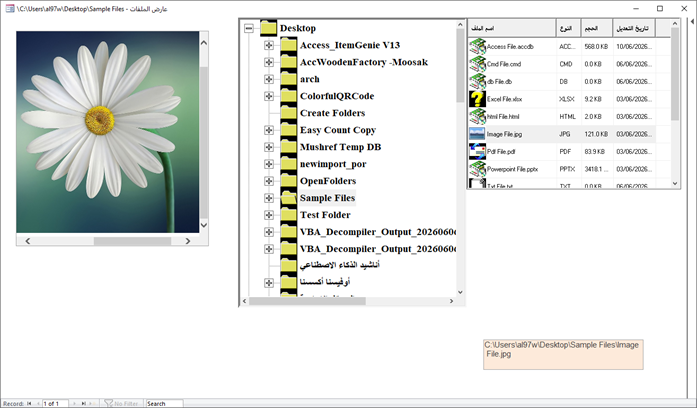Image resolution: width=697 pixels, height=408 pixels.
Task: Click the image preview scroll-up arrow
Action: [204, 43]
